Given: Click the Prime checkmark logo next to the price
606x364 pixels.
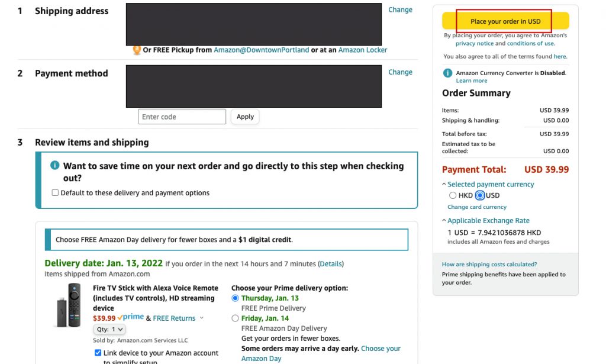Looking at the screenshot, I should coord(131,317).
